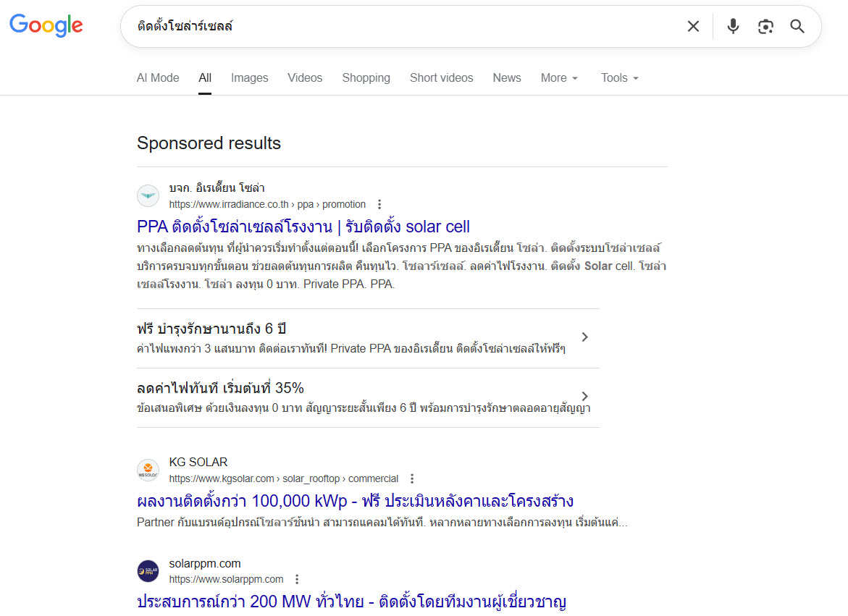Open the KG SOLAR 100,000 kWp result link
The width and height of the screenshot is (848, 616).
[x=355, y=500]
